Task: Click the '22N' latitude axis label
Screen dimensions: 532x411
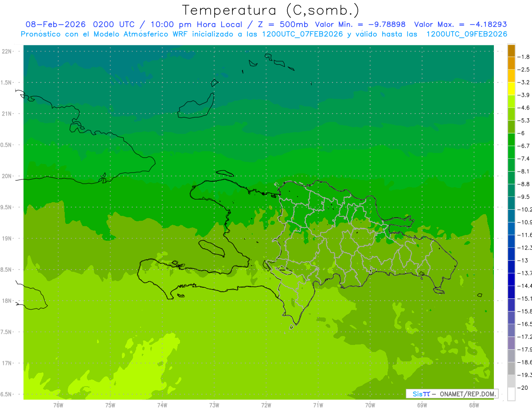Action: 7,51
